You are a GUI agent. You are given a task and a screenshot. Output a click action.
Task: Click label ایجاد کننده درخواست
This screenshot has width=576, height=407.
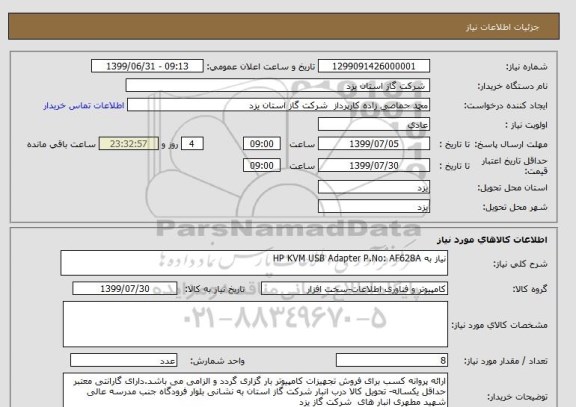tap(506, 106)
